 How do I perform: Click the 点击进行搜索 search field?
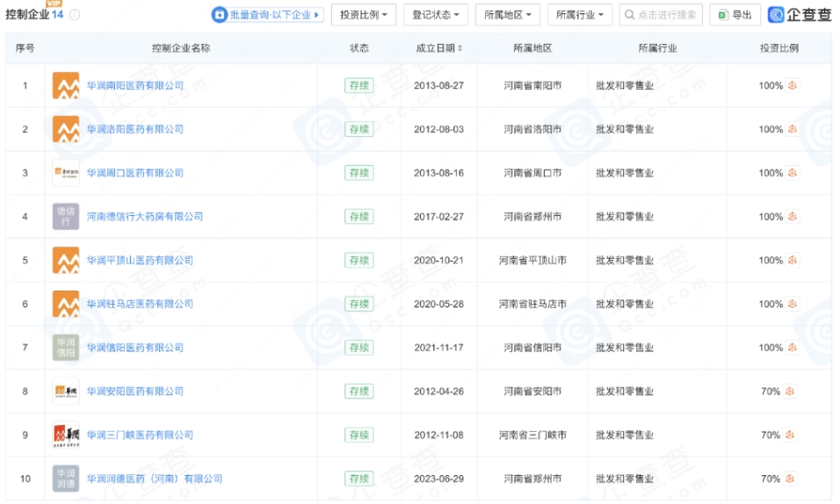click(661, 15)
